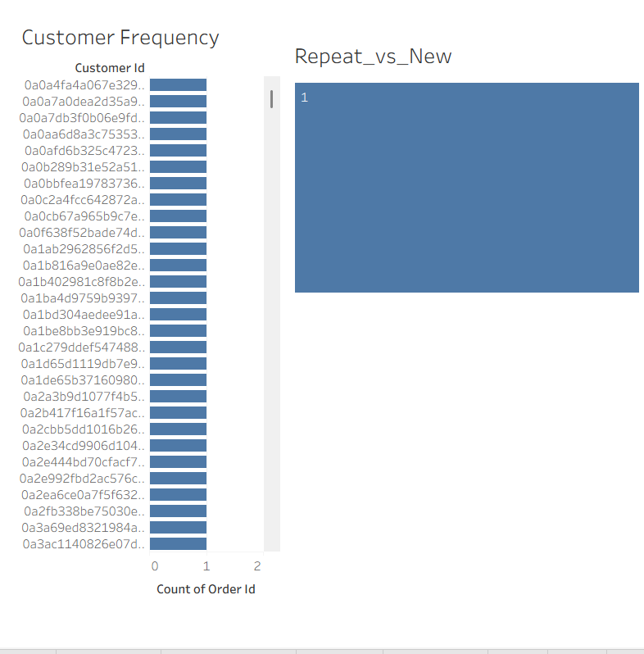Pick customer label 0a0aa6d8a3c75353..
Image resolution: width=644 pixels, height=654 pixels.
pyautogui.click(x=84, y=134)
